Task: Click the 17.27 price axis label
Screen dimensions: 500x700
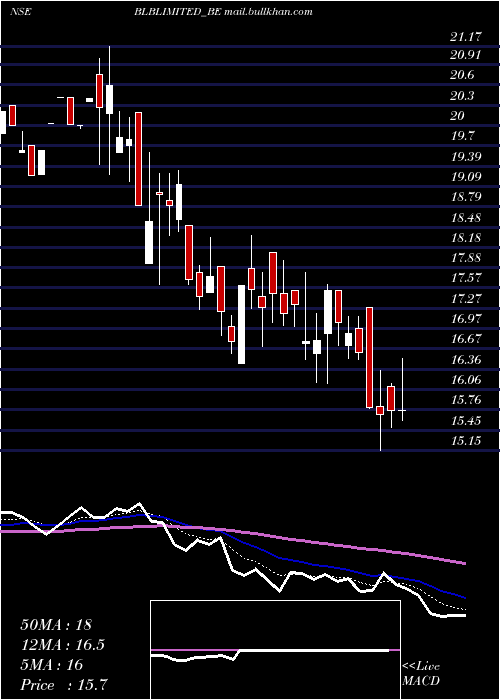Action: (468, 298)
